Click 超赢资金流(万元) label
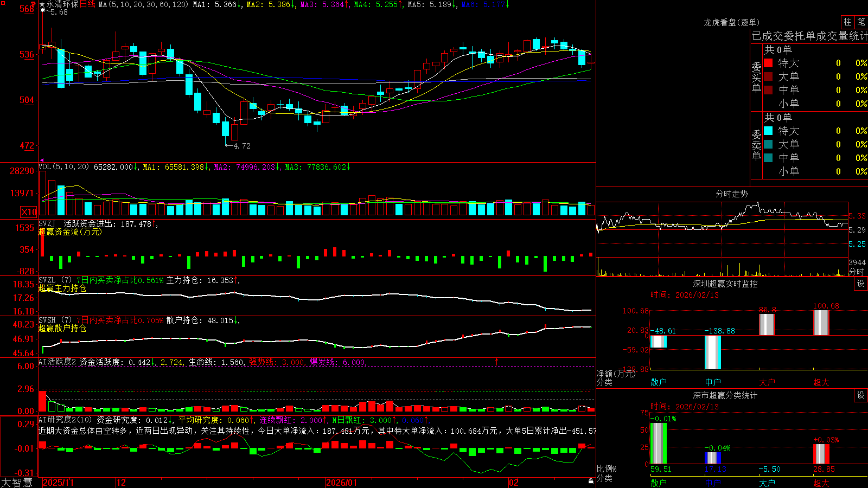This screenshot has height=488, width=868. pos(70,232)
